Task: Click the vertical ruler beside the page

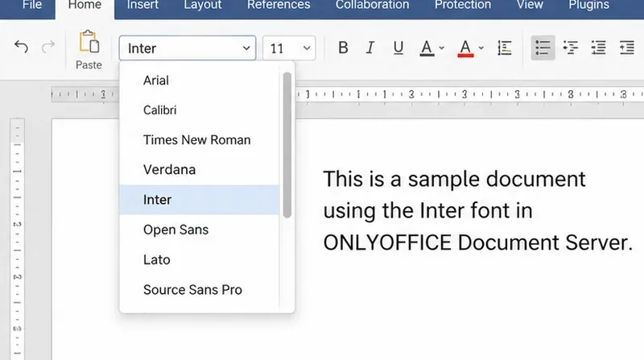Action: pyautogui.click(x=17, y=238)
